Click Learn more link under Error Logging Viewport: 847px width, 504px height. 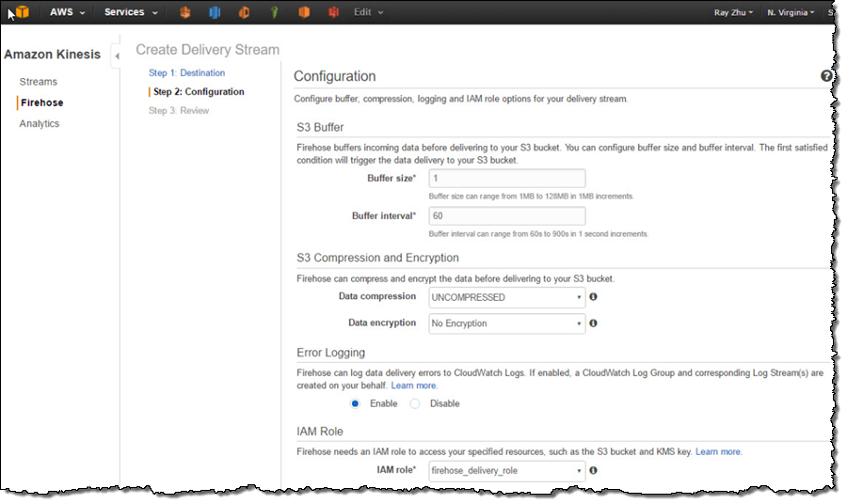(x=414, y=386)
